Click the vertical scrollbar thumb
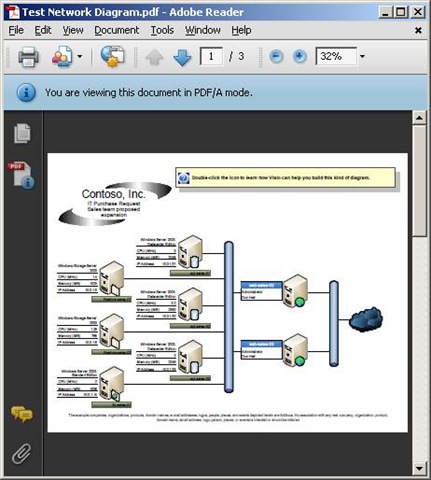Viewport: 431px width, 480px height. (x=419, y=181)
